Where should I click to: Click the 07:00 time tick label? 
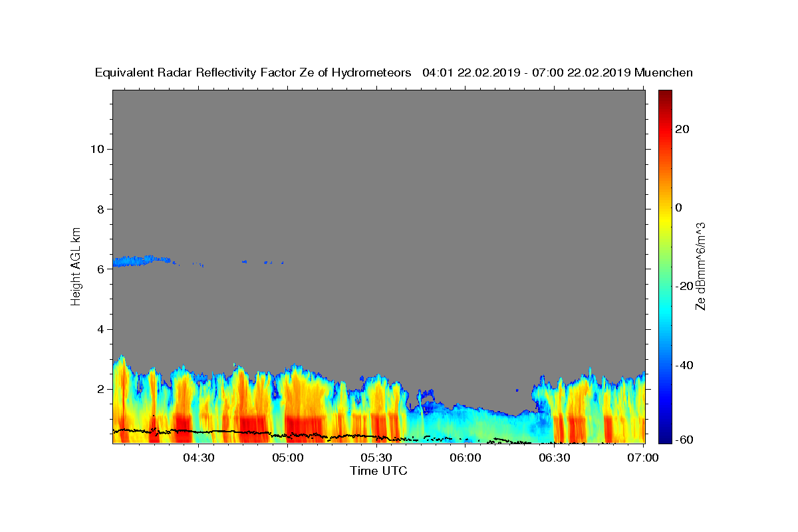pos(643,458)
